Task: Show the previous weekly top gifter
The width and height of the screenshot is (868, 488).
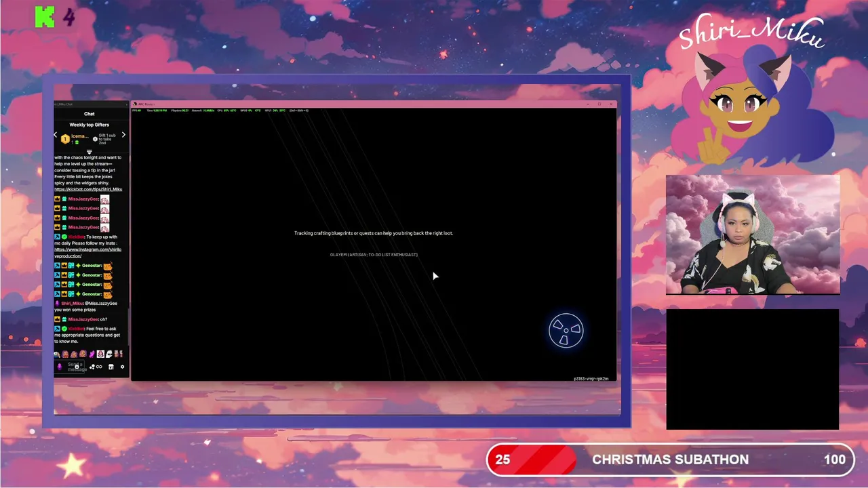Action: [x=56, y=135]
